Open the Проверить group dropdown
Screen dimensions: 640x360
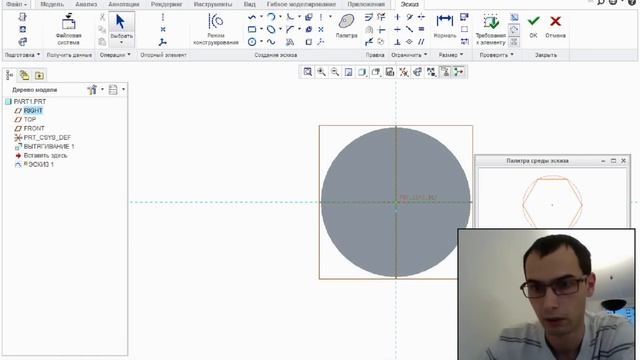click(x=497, y=55)
